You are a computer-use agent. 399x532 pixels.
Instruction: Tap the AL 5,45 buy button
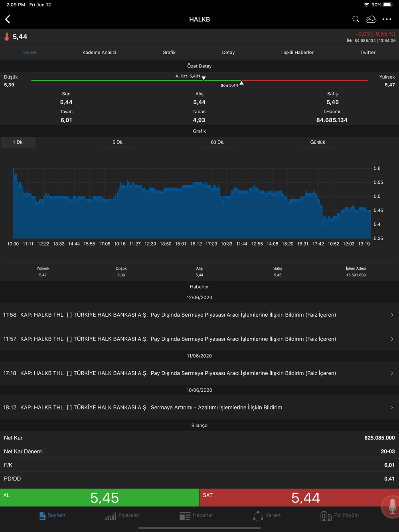pyautogui.click(x=100, y=497)
